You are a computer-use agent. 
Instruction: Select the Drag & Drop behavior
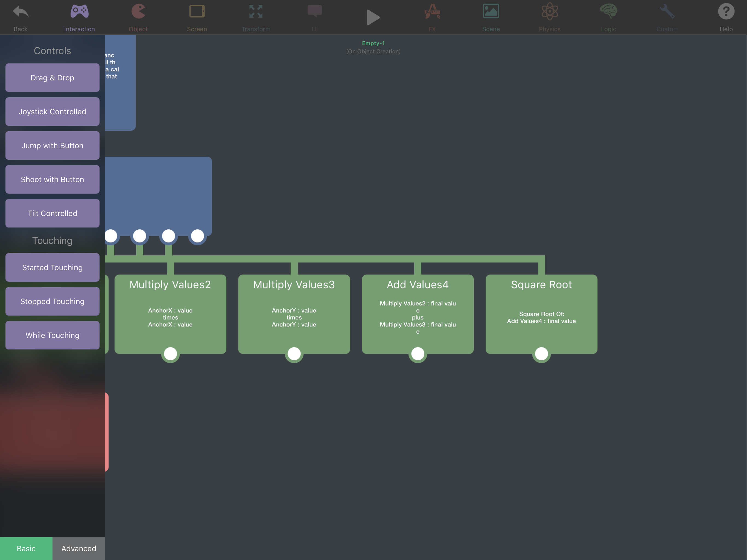pos(52,78)
